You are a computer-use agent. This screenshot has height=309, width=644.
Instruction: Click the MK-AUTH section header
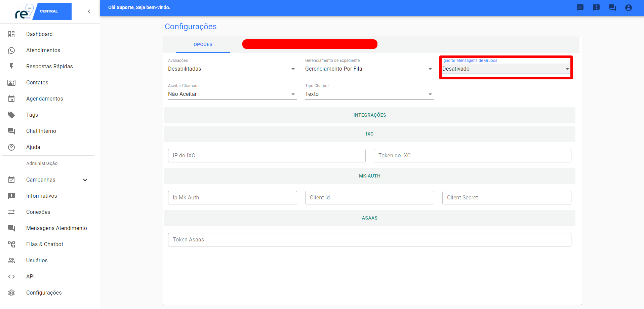point(370,176)
